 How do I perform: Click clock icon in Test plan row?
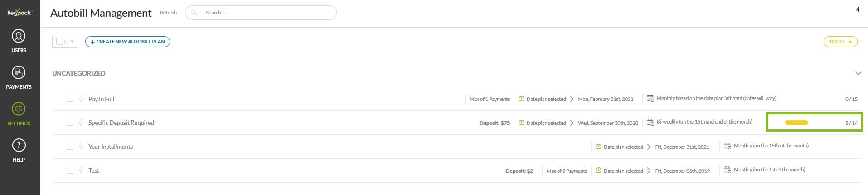point(598,171)
